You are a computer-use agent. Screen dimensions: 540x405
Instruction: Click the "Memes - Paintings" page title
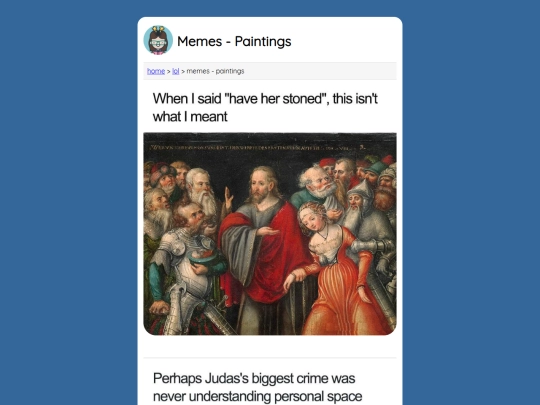coord(234,41)
